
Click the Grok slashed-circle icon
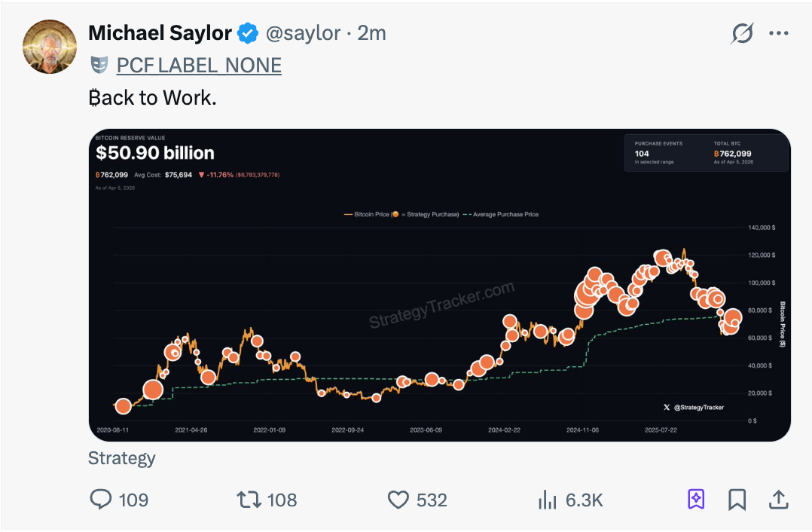[742, 33]
